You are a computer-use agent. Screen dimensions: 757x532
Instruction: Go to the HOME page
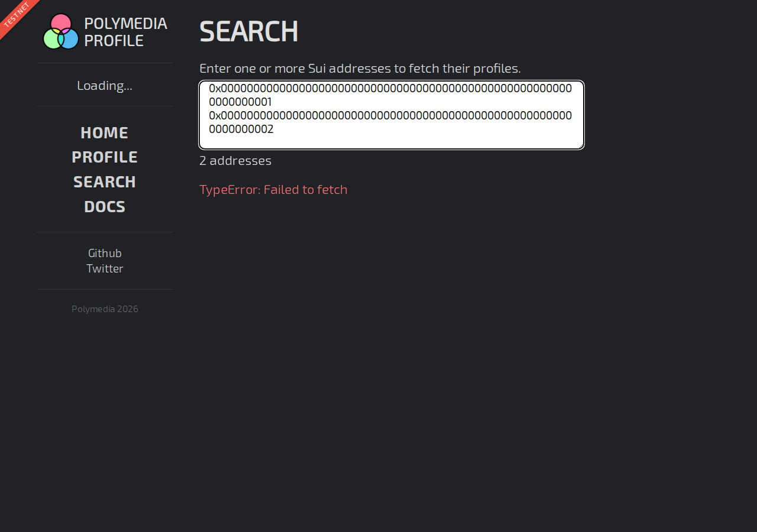(105, 132)
